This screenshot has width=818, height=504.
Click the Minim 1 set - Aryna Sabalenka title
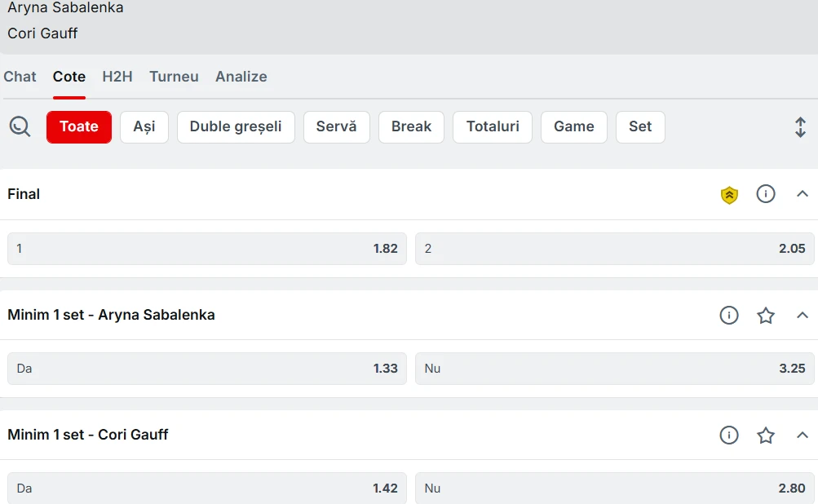coord(111,315)
